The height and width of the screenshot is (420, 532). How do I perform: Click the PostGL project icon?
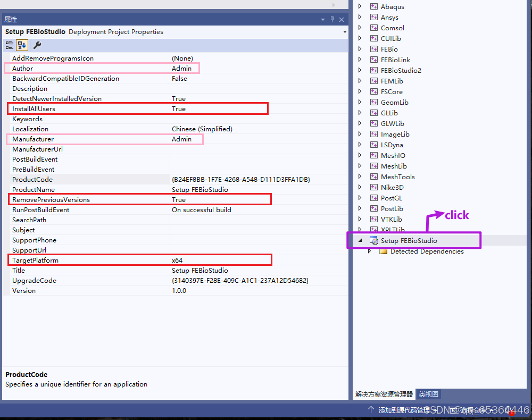pyautogui.click(x=374, y=198)
